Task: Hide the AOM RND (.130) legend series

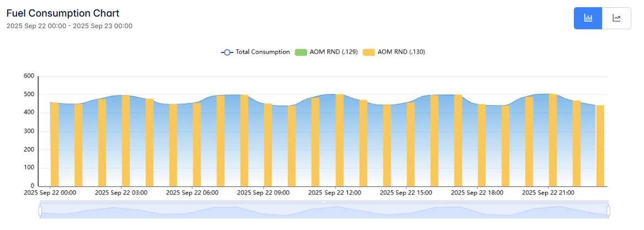Action: click(x=394, y=52)
